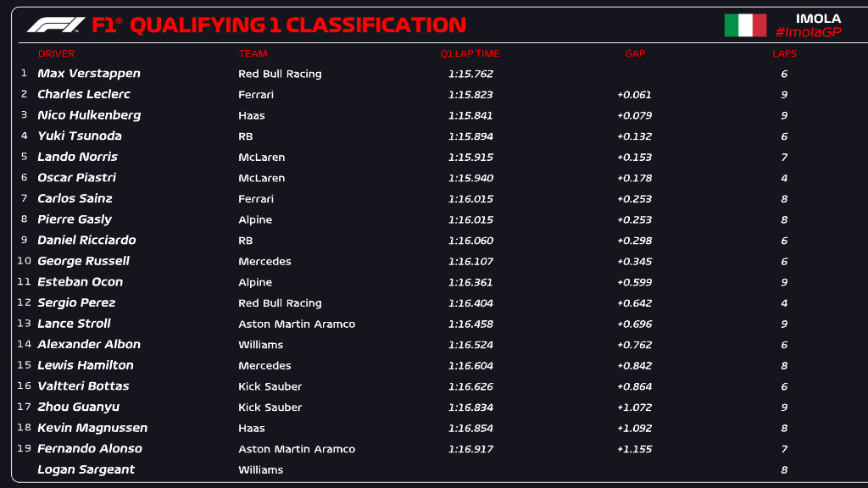Click the LAPS column header
868x488 pixels.
click(x=784, y=53)
